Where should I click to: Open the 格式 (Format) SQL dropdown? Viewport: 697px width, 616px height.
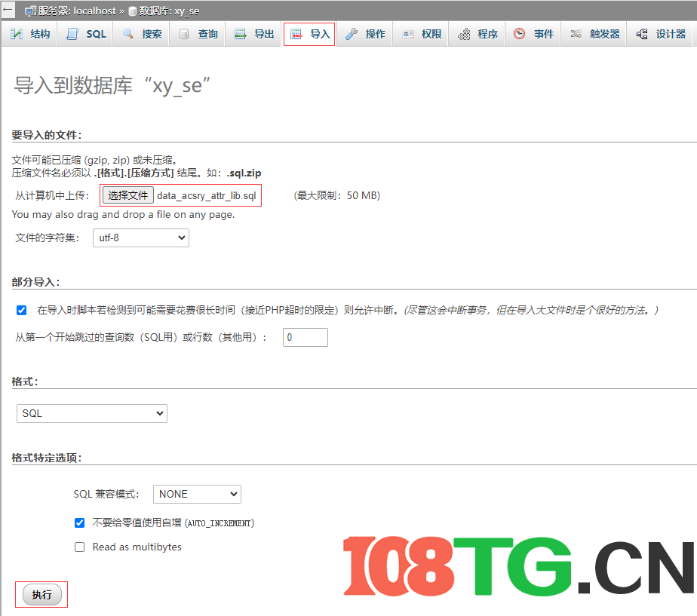(x=91, y=413)
